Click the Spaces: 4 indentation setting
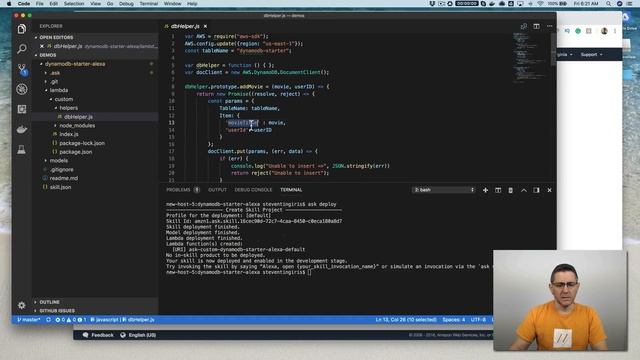640x360 pixels. click(453, 320)
